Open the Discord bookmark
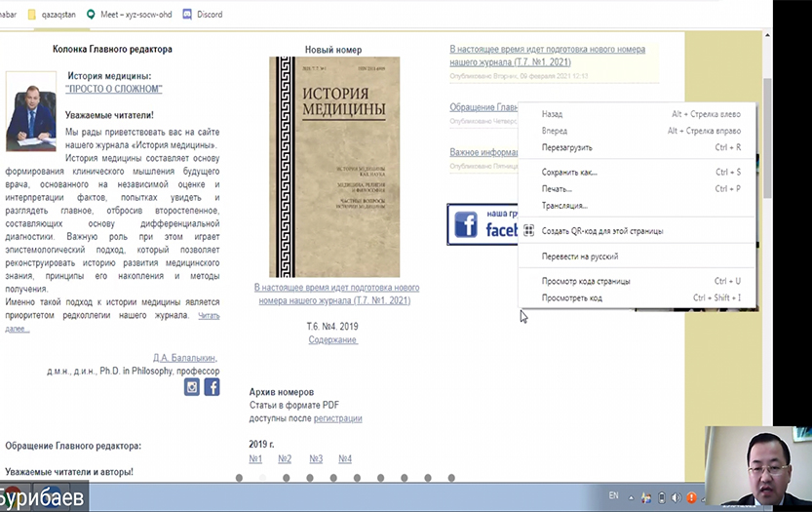This screenshot has width=812, height=512. 203,15
